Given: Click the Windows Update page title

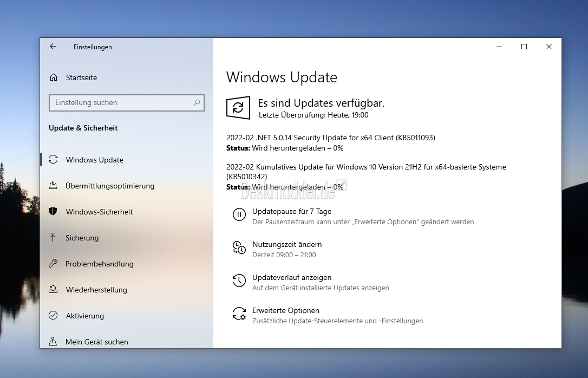Looking at the screenshot, I should click(282, 77).
